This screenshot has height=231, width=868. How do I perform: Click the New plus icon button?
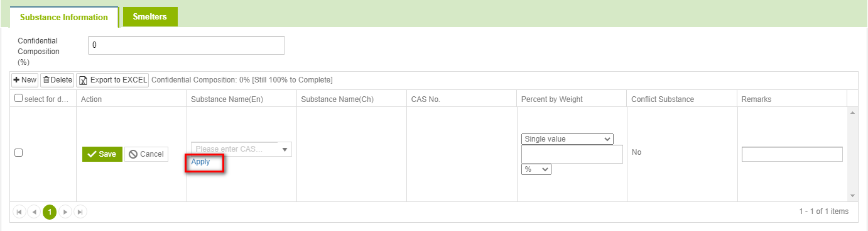tap(25, 80)
